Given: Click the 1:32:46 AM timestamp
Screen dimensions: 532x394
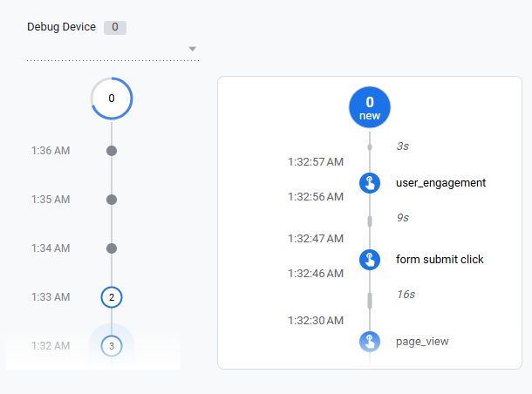Looking at the screenshot, I should click(316, 274).
